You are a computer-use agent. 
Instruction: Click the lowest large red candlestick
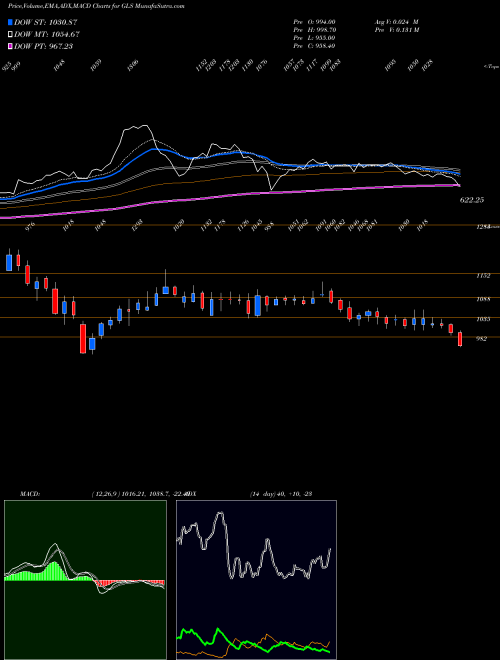pyautogui.click(x=83, y=338)
